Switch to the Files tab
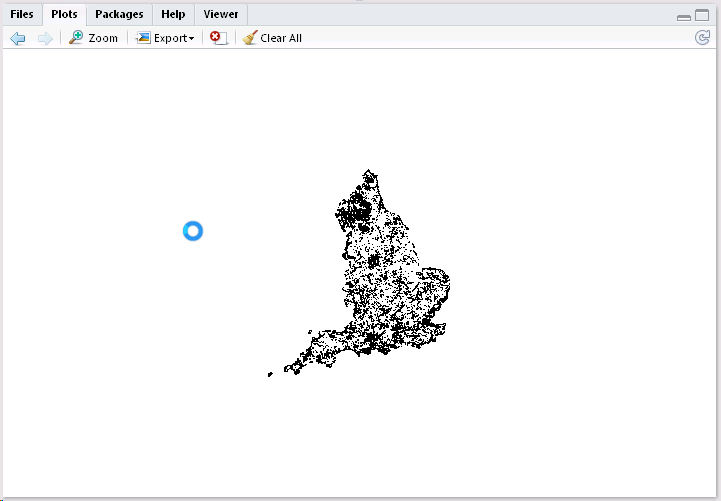Image resolution: width=721 pixels, height=501 pixels. [x=22, y=14]
